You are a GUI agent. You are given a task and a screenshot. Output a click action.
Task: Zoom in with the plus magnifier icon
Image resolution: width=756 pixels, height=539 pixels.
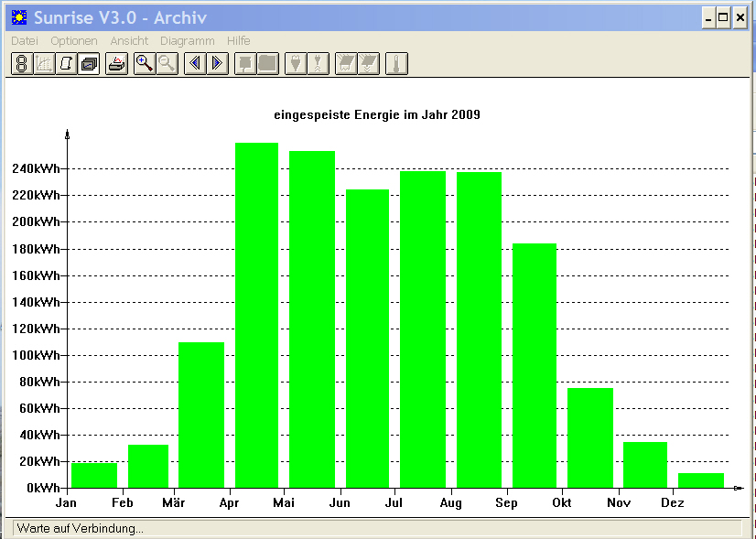[145, 64]
